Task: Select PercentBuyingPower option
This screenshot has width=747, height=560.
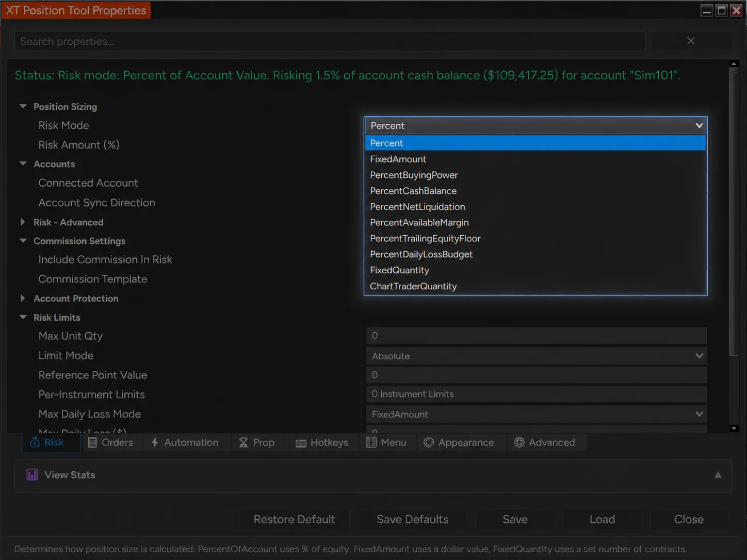Action: pos(535,175)
